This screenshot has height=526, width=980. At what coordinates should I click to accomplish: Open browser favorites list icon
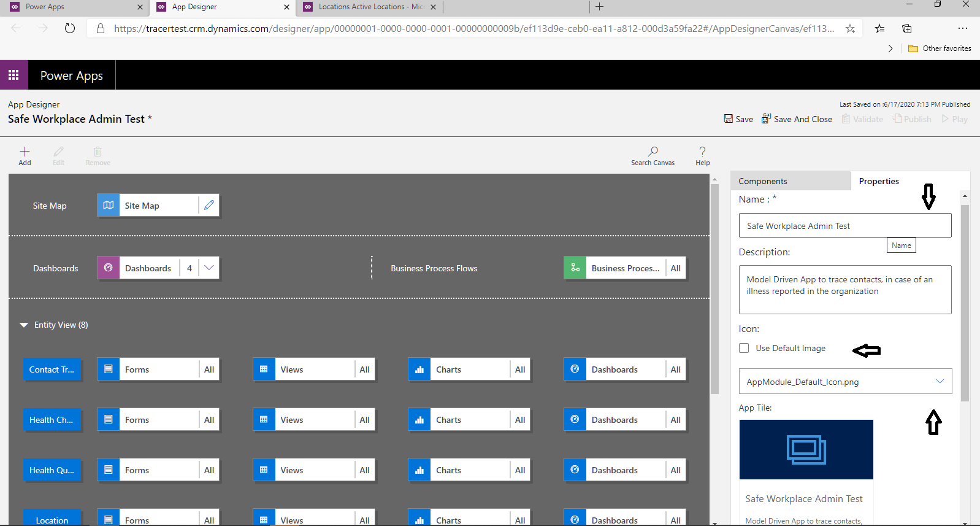(x=879, y=28)
